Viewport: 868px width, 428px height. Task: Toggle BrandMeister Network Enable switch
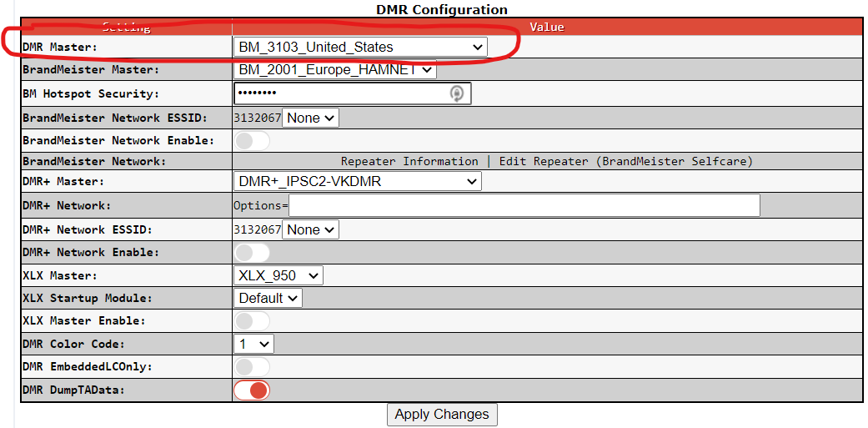252,141
